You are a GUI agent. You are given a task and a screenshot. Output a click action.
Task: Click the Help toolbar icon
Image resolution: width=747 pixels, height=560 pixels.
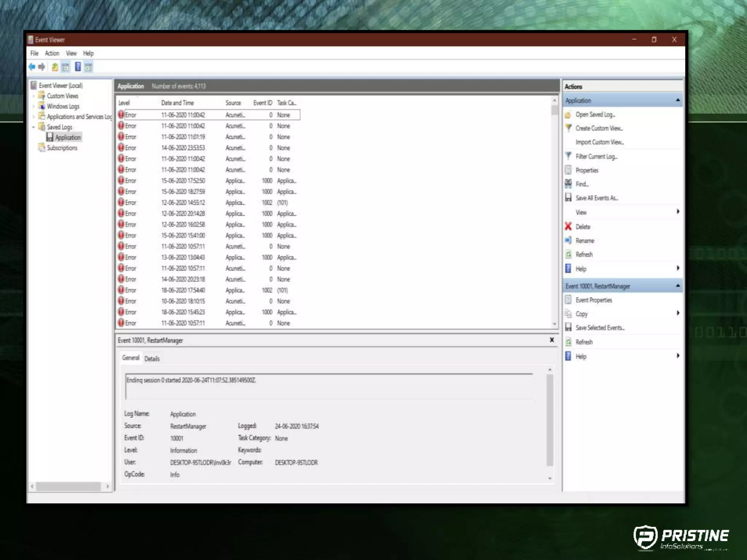point(78,67)
